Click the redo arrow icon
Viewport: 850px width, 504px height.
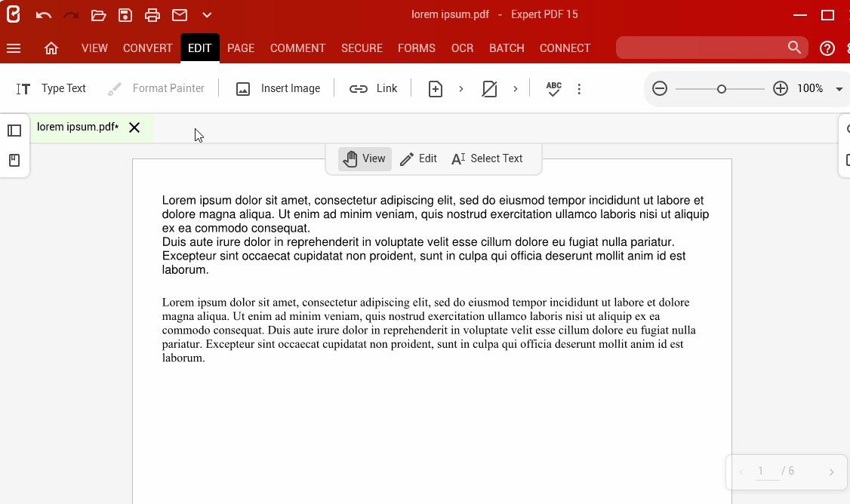click(71, 15)
